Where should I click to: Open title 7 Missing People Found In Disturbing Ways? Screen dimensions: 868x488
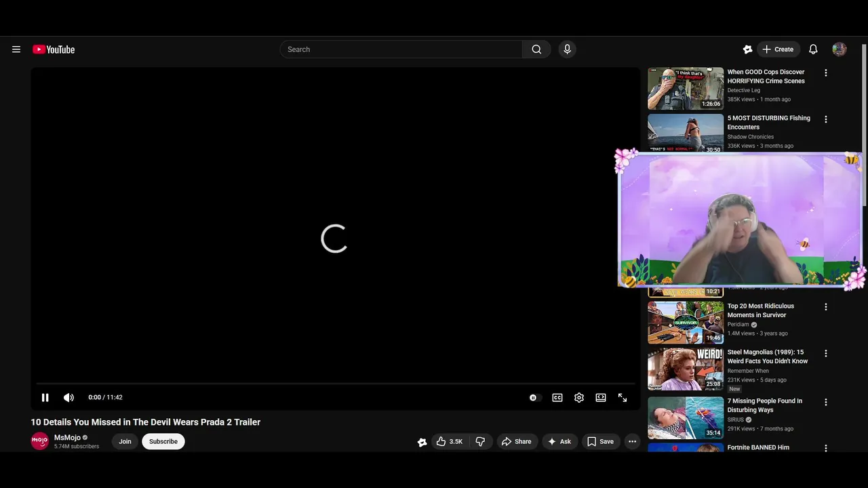(765, 405)
